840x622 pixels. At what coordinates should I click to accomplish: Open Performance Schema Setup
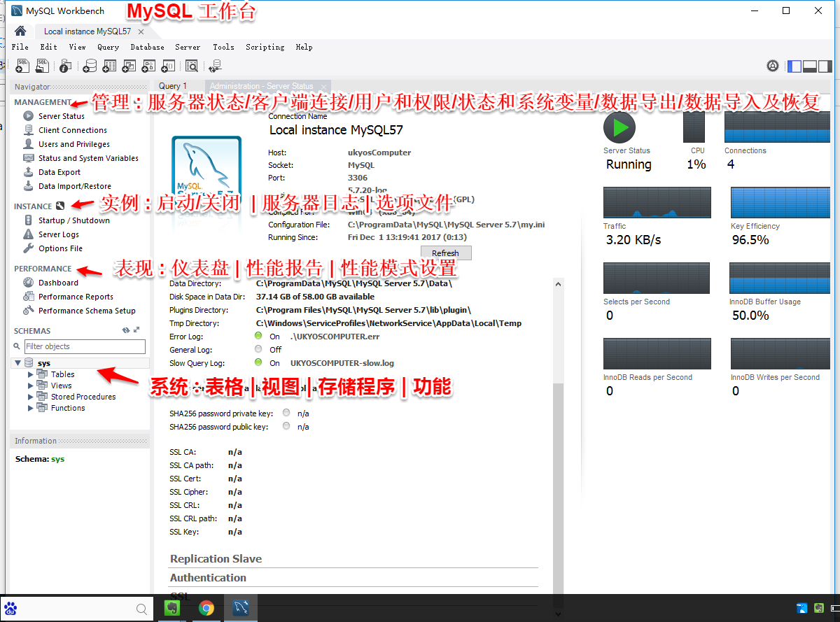point(87,311)
